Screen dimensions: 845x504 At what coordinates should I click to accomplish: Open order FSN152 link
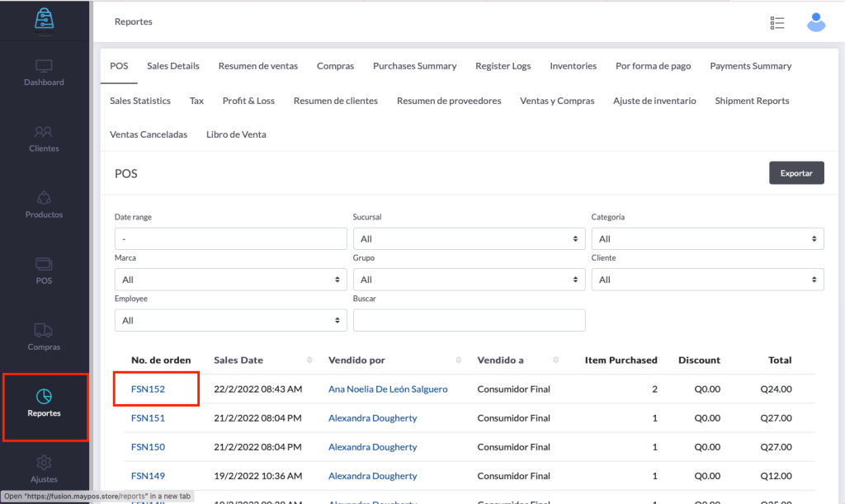(148, 389)
